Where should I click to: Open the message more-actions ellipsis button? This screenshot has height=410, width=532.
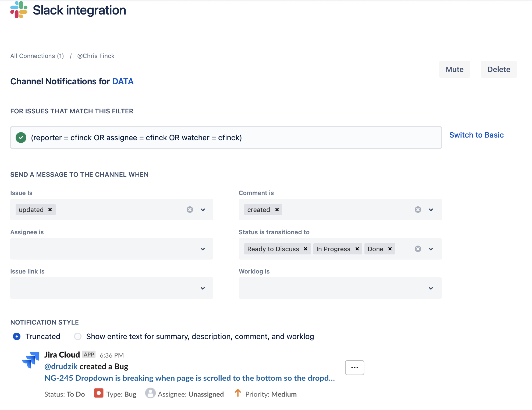point(354,367)
